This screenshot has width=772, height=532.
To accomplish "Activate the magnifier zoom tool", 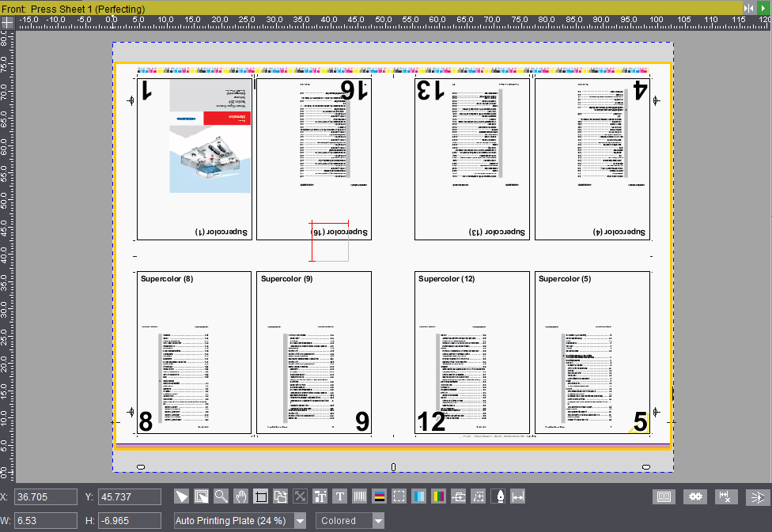I will pos(221,496).
